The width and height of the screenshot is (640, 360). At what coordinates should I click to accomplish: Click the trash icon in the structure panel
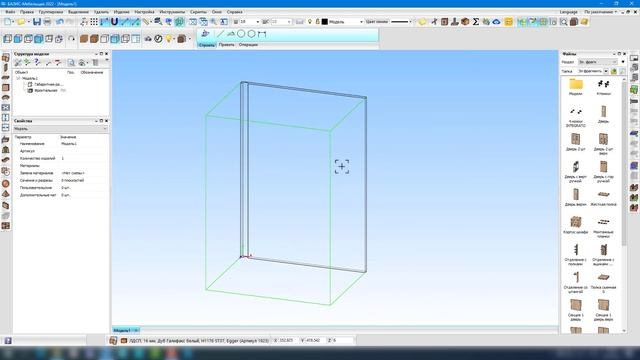pyautogui.click(x=95, y=62)
